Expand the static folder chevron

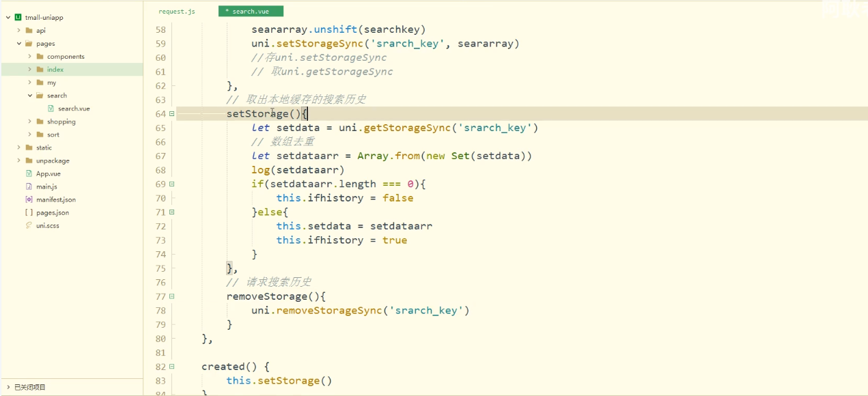[18, 147]
